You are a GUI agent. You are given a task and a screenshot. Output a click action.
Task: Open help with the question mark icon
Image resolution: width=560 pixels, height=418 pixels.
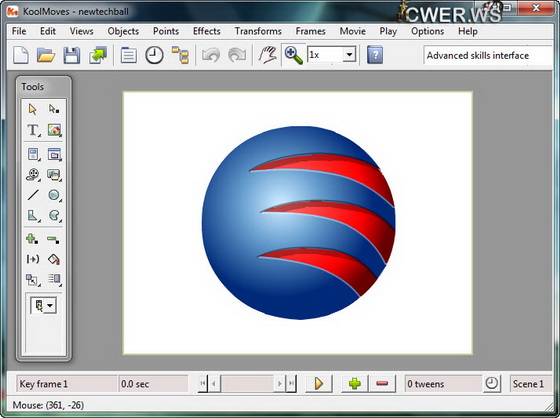375,55
